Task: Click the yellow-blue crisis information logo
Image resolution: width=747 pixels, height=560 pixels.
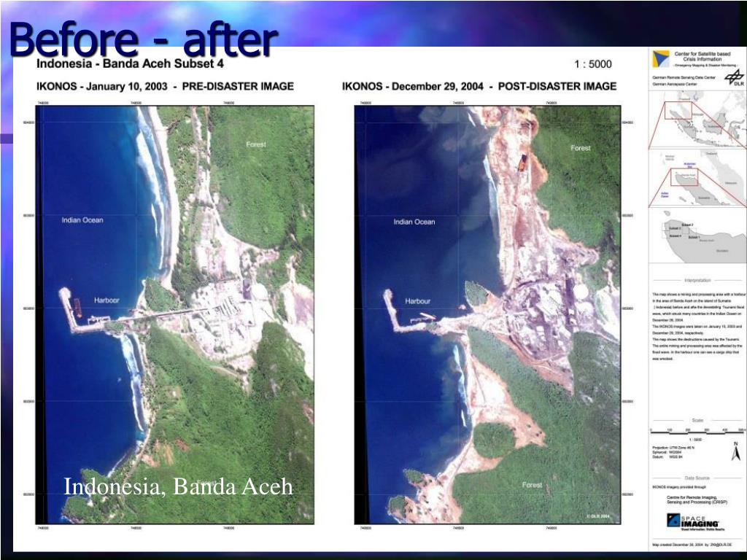Action: (x=660, y=59)
